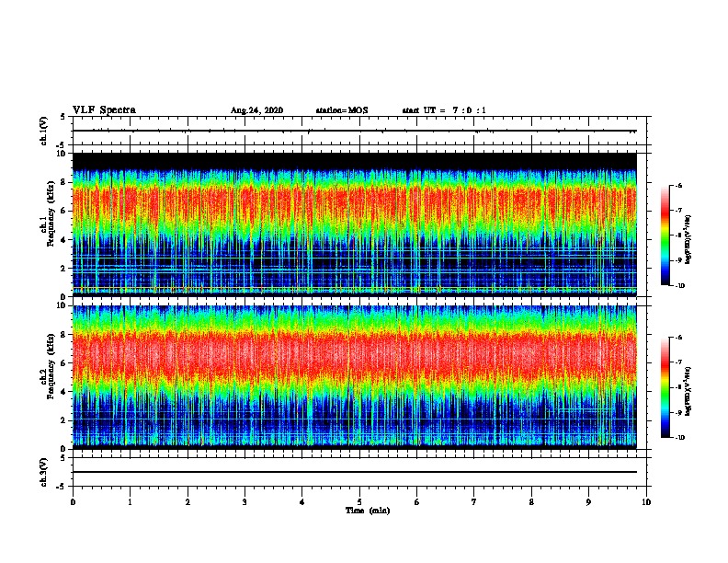Select the "start UT = 7 : 0 : 1" text
The image size is (728, 563).
point(444,110)
